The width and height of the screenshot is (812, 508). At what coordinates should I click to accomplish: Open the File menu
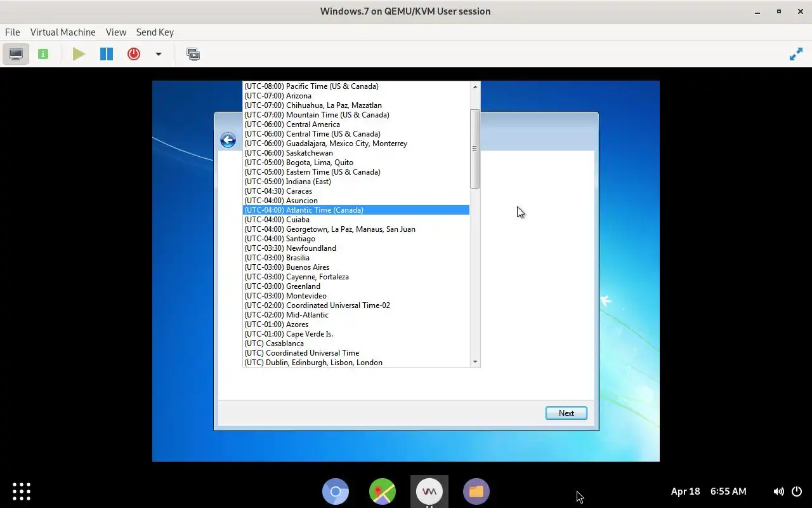pyautogui.click(x=12, y=32)
